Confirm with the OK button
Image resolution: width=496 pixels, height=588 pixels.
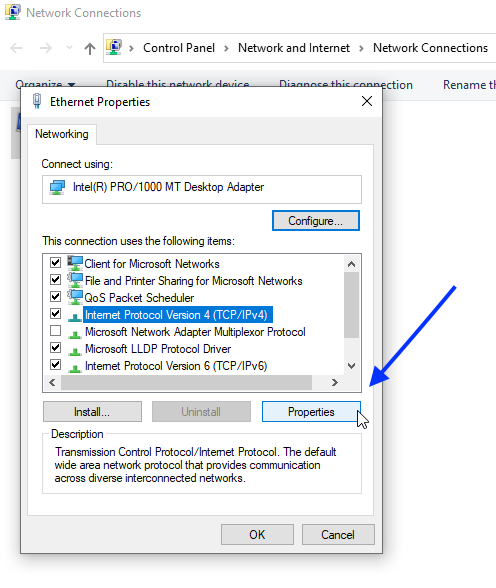click(x=257, y=534)
